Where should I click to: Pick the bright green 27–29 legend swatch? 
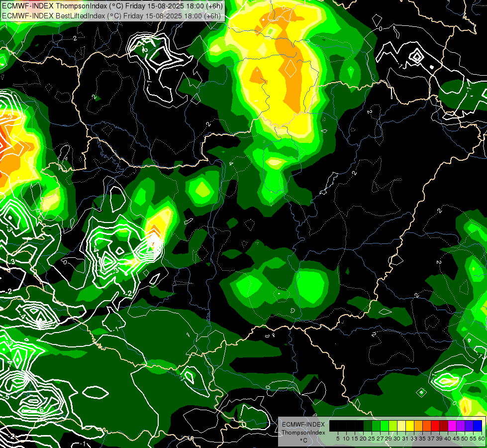point(385,426)
